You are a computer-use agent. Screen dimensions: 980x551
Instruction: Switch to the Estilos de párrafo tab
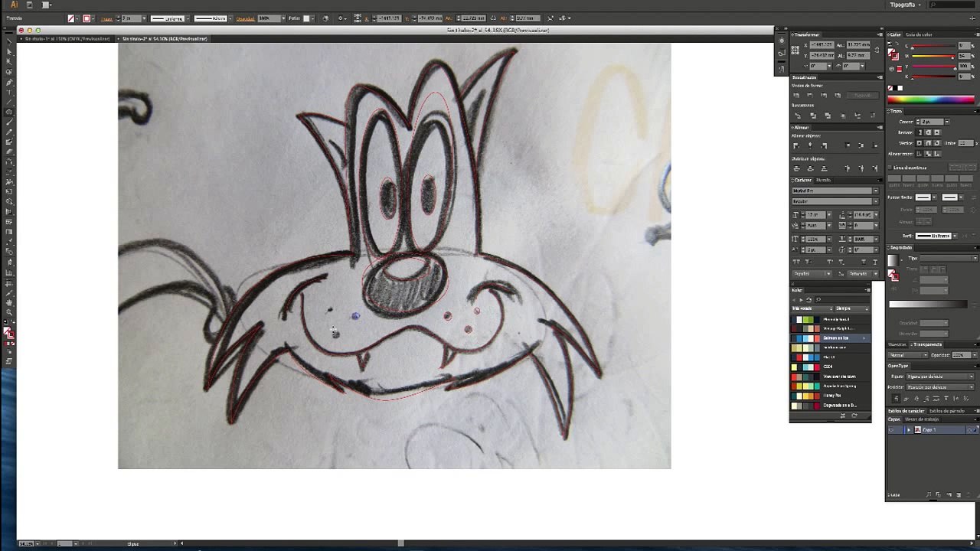click(x=946, y=411)
